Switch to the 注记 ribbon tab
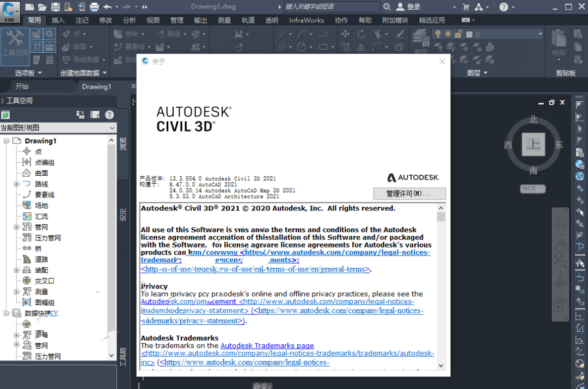The height and width of the screenshot is (389, 588). point(82,20)
